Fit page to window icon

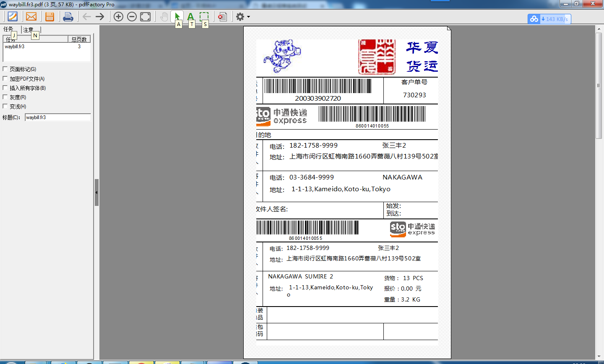pos(145,17)
